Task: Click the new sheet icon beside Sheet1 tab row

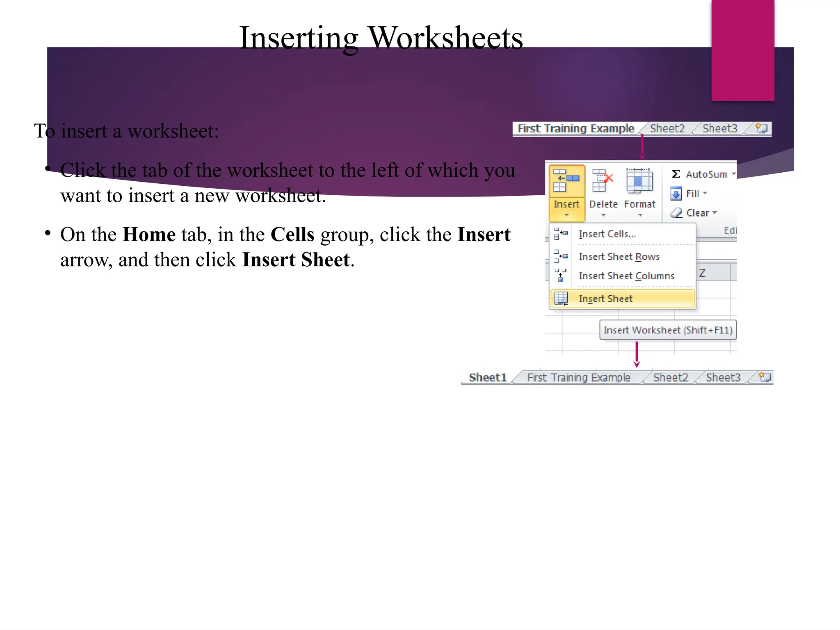Action: coord(765,377)
